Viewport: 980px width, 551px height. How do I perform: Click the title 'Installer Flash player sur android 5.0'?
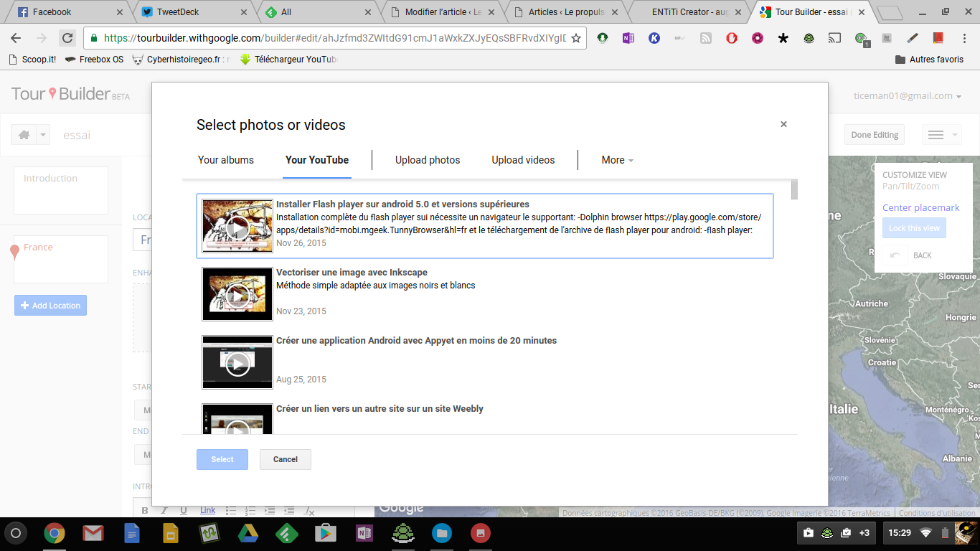(x=402, y=204)
